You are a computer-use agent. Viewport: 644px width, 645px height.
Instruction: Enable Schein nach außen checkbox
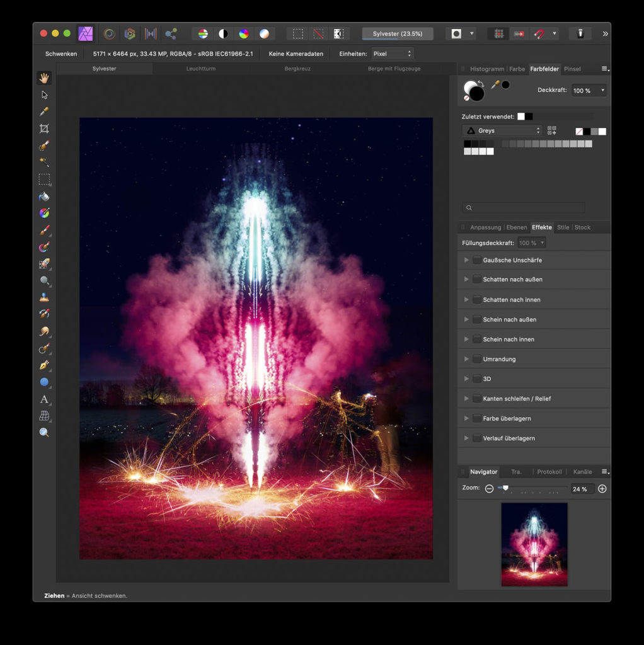(477, 319)
